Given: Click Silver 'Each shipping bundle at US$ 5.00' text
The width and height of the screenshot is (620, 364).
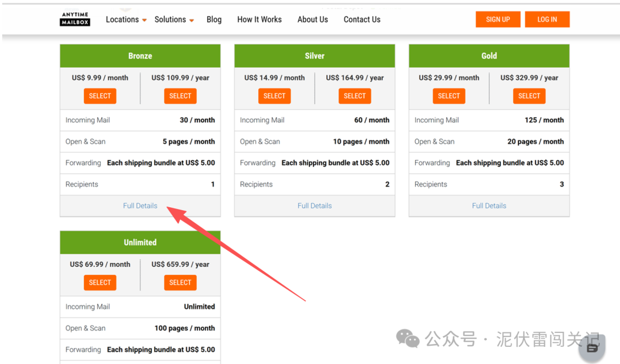Looking at the screenshot, I should pyautogui.click(x=335, y=163).
